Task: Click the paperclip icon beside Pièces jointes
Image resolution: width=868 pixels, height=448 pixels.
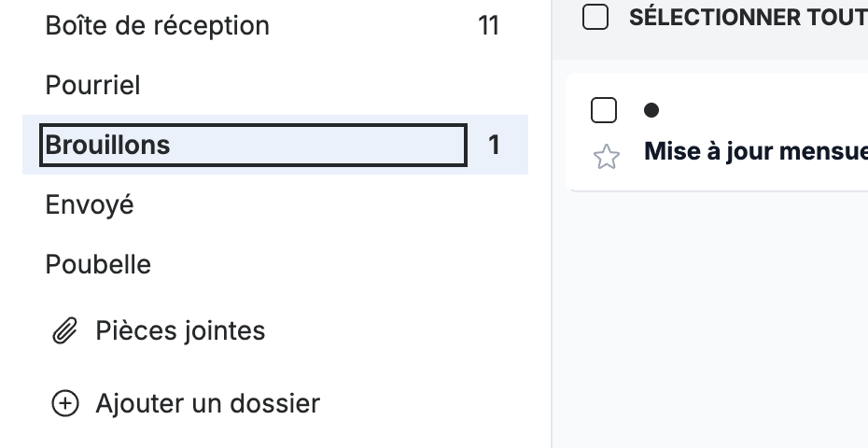Action: (x=64, y=330)
